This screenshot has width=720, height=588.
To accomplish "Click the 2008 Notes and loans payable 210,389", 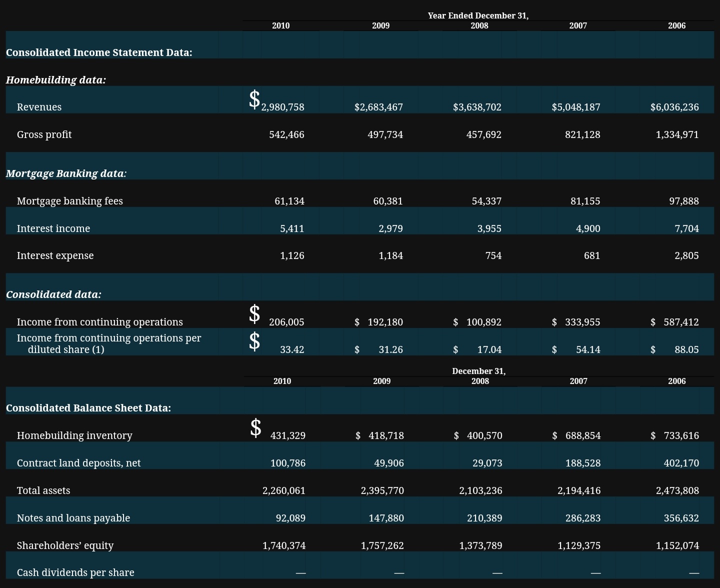I will [x=484, y=518].
